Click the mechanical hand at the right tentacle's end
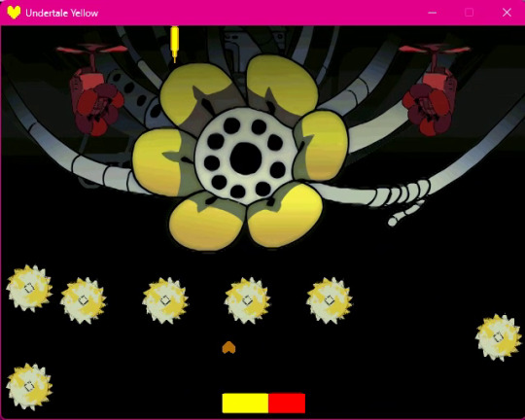Image resolution: width=525 pixels, height=420 pixels. click(x=406, y=213)
